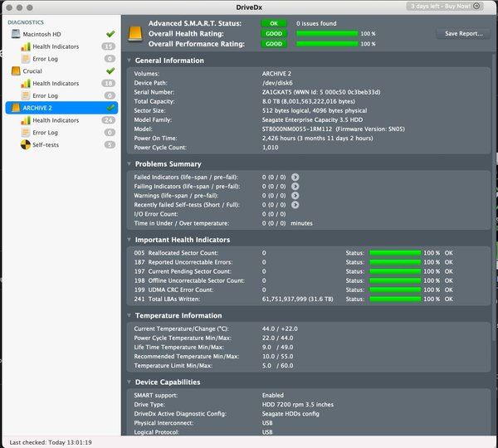498x448 pixels.
Task: Collapse the Problems Summary section
Action: (129, 164)
